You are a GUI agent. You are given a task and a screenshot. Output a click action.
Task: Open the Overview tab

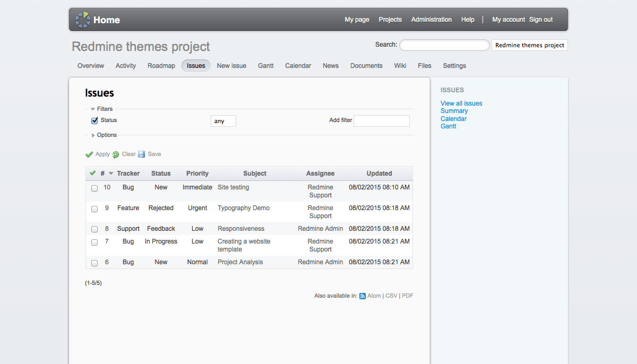point(91,66)
